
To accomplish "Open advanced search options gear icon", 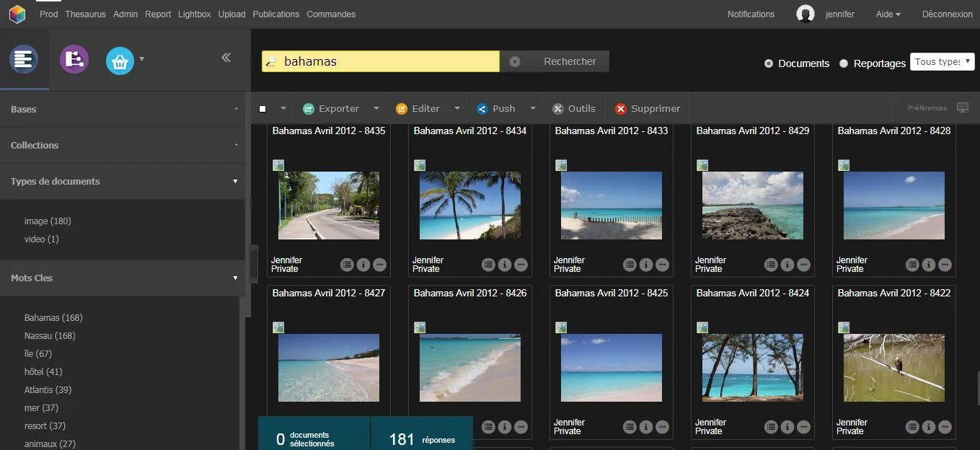I will click(x=515, y=62).
